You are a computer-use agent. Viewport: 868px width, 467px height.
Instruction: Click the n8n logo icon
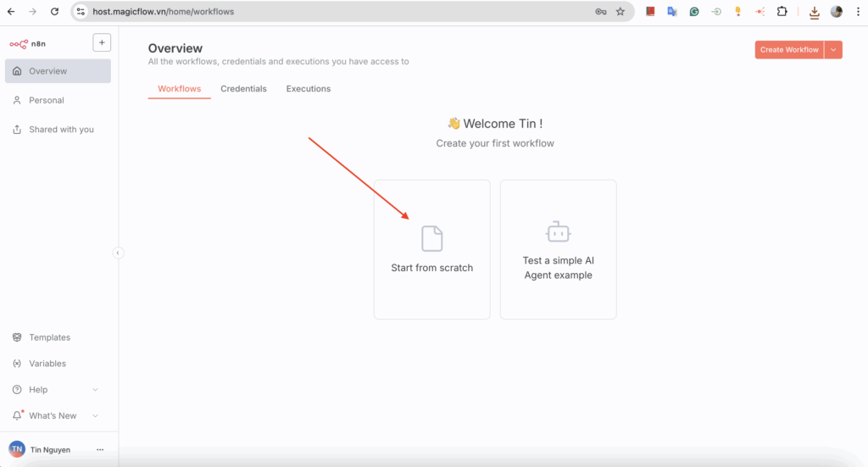18,43
